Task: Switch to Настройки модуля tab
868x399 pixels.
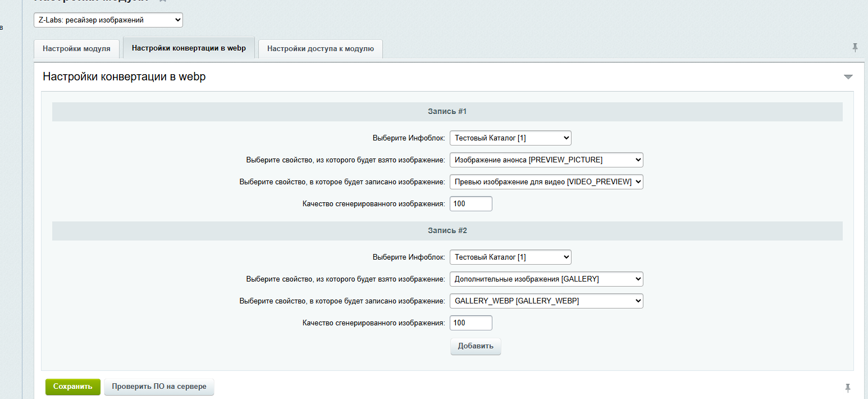Action: coord(76,49)
